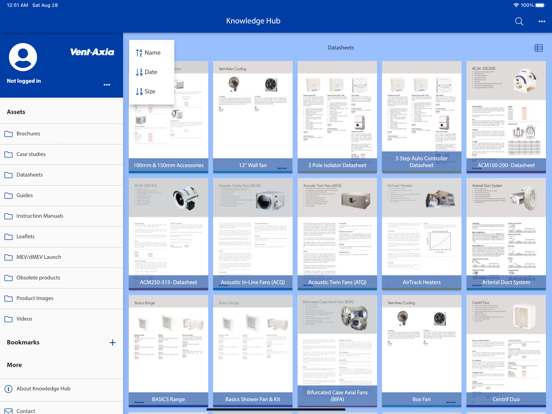Click the Contact envelope icon
Image resolution: width=552 pixels, height=414 pixels.
click(x=8, y=411)
